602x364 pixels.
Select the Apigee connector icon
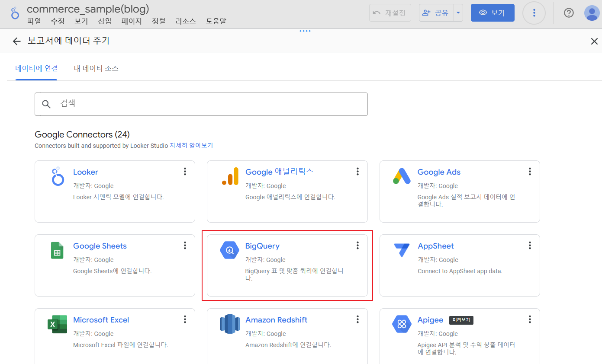coord(402,324)
